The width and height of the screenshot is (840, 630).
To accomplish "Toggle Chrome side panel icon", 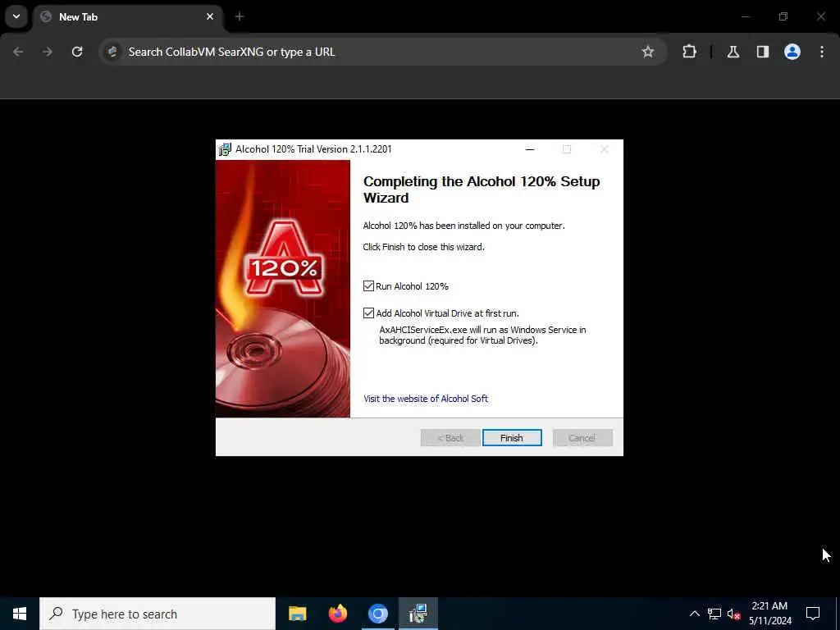I will point(762,52).
